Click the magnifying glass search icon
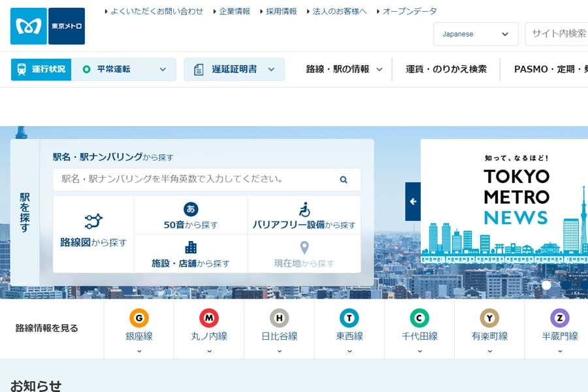The image size is (588, 392). click(x=343, y=178)
